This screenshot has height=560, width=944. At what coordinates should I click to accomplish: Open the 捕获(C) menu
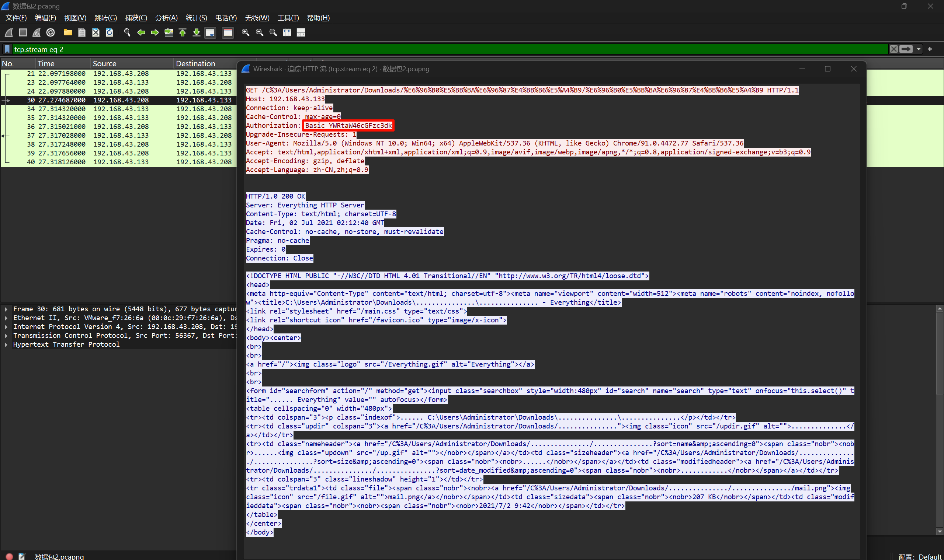pyautogui.click(x=136, y=18)
